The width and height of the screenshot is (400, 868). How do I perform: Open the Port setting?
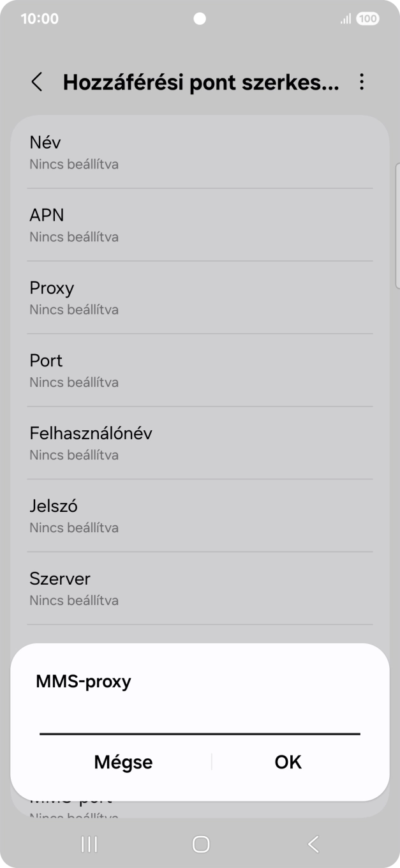(x=200, y=370)
